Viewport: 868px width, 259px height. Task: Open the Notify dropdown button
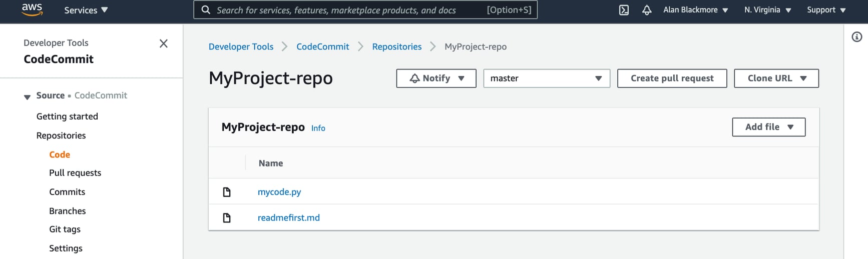(436, 78)
